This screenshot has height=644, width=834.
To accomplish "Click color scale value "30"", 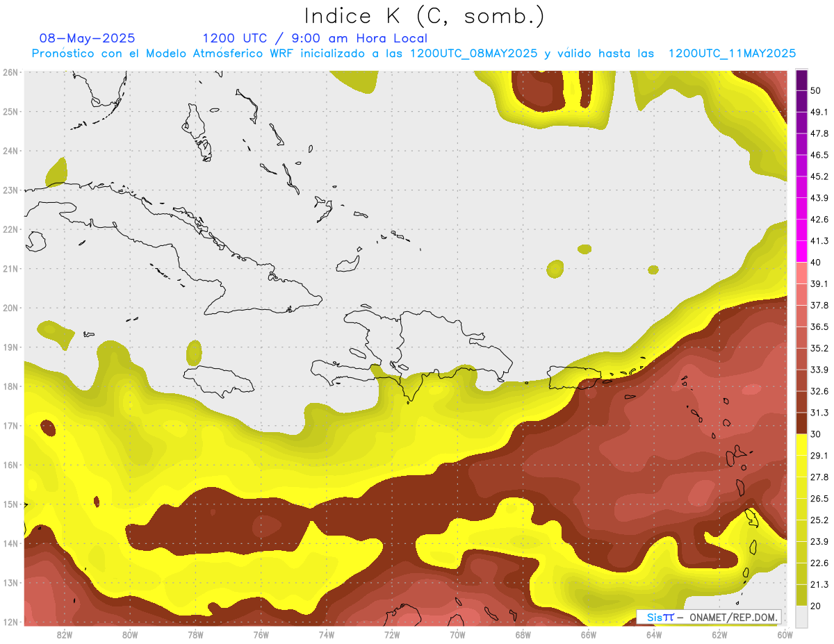I will point(816,434).
